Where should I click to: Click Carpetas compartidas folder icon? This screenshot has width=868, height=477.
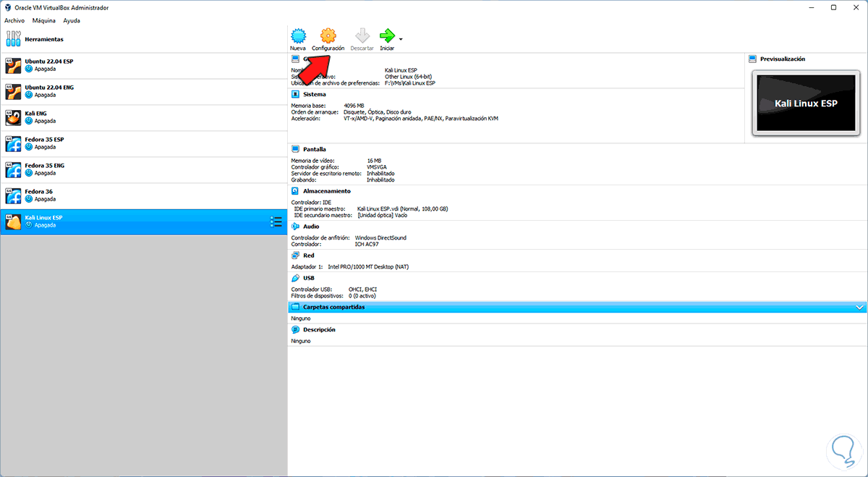[295, 307]
